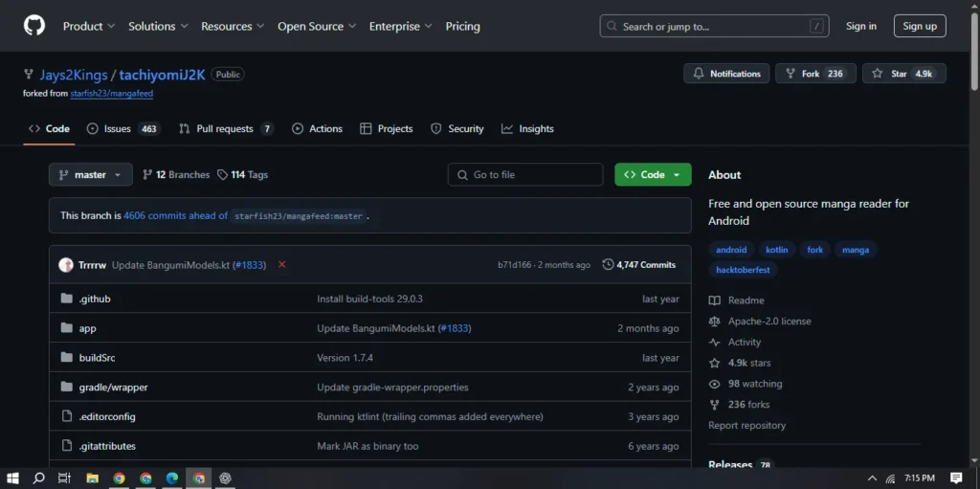The height and width of the screenshot is (489, 980).
Task: Click the Search or jump to field
Action: (714, 26)
